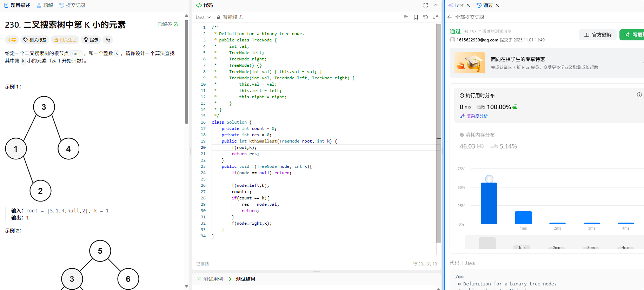Collapse the code panel with chevron
The height and width of the screenshot is (290, 644).
pyautogui.click(x=436, y=5)
